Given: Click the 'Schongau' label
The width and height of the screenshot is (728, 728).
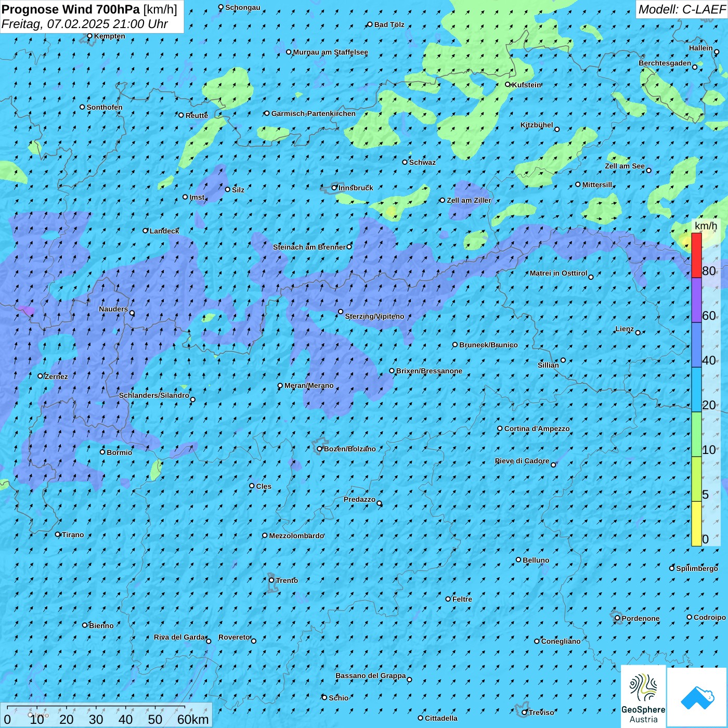Looking at the screenshot, I should coord(243,7).
